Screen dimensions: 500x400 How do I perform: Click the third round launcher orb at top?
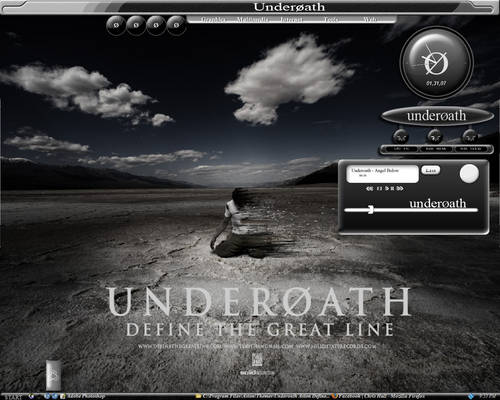point(156,25)
